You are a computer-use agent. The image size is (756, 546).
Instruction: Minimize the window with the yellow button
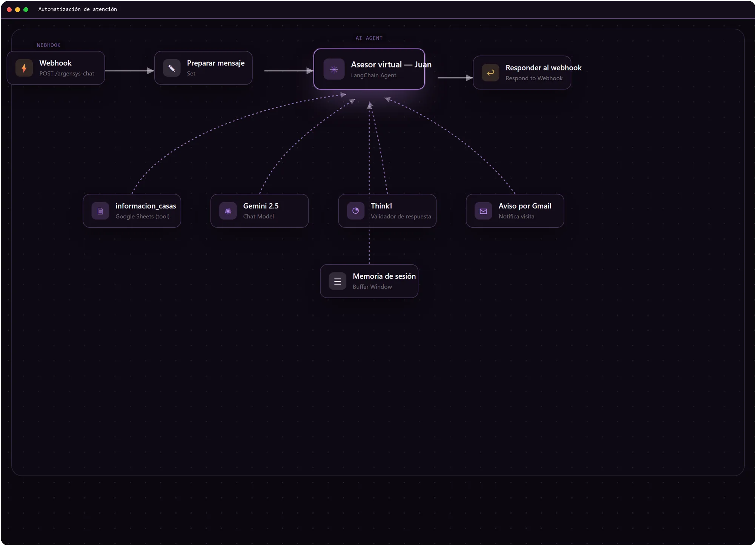18,9
